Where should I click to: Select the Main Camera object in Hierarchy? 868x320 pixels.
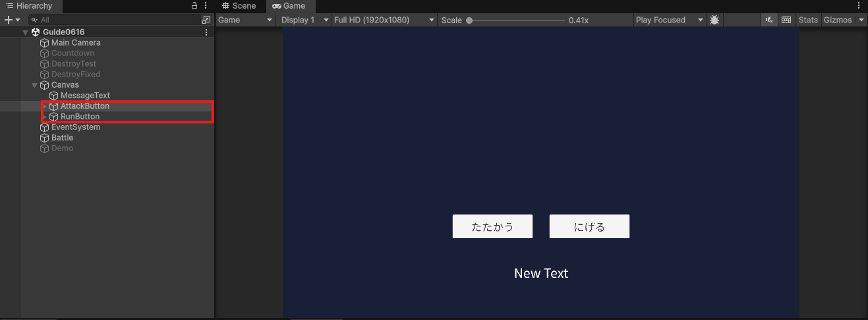76,43
